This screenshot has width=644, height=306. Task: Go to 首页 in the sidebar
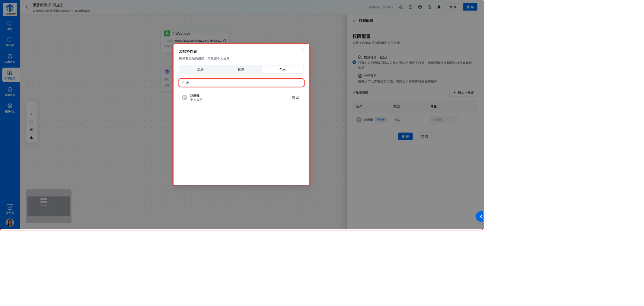(x=10, y=25)
